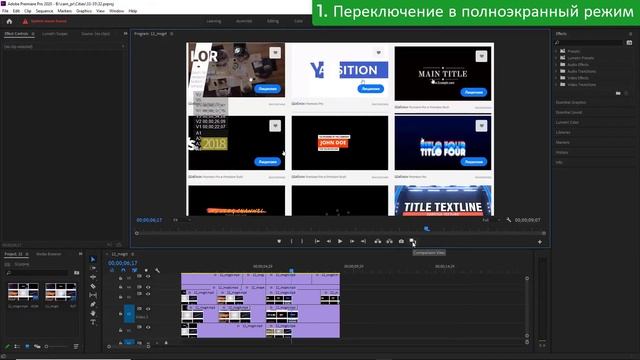Open the Button Editor plus icon
This screenshot has width=640, height=360.
pos(540,242)
